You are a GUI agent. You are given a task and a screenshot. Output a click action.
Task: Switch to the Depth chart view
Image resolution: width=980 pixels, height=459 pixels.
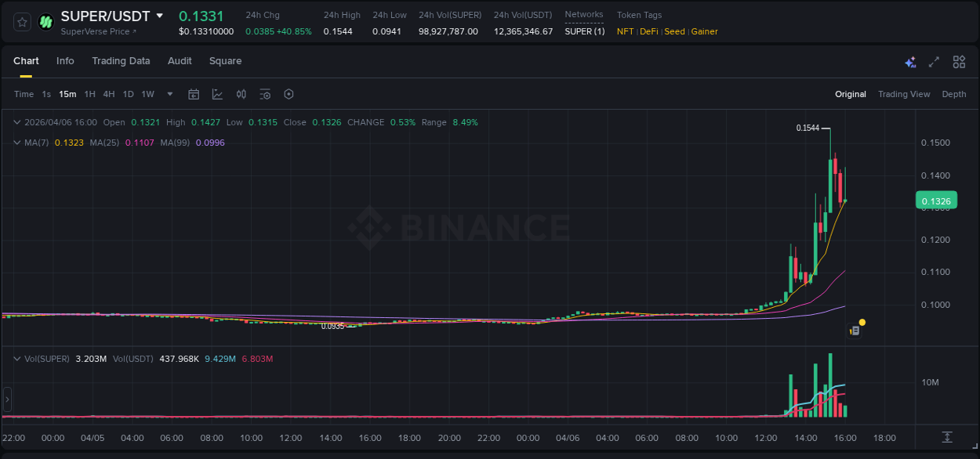coord(954,94)
